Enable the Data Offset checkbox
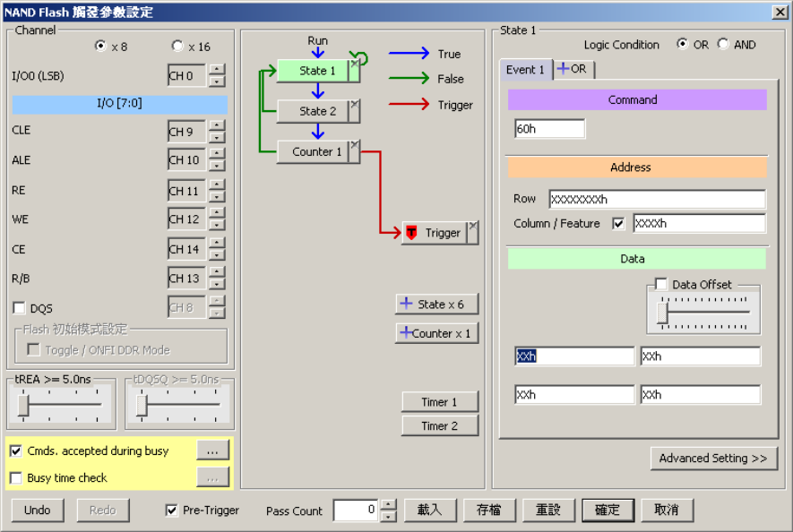 [x=661, y=284]
